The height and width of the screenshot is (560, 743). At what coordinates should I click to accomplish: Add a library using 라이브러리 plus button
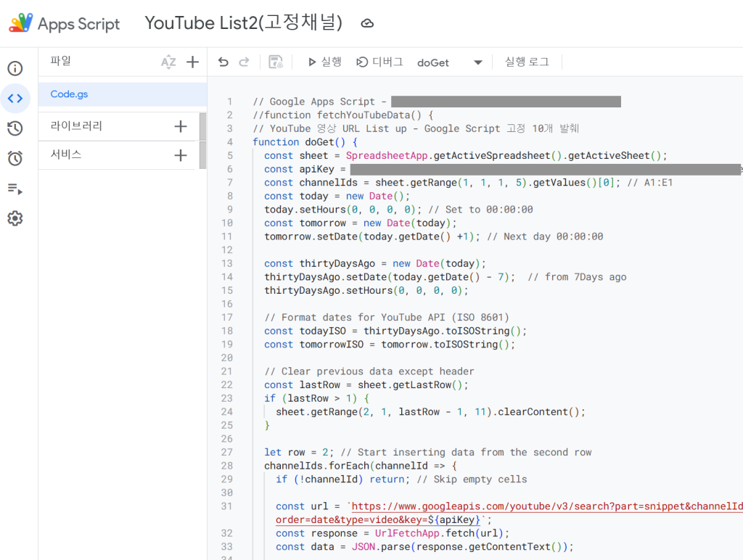(x=181, y=127)
